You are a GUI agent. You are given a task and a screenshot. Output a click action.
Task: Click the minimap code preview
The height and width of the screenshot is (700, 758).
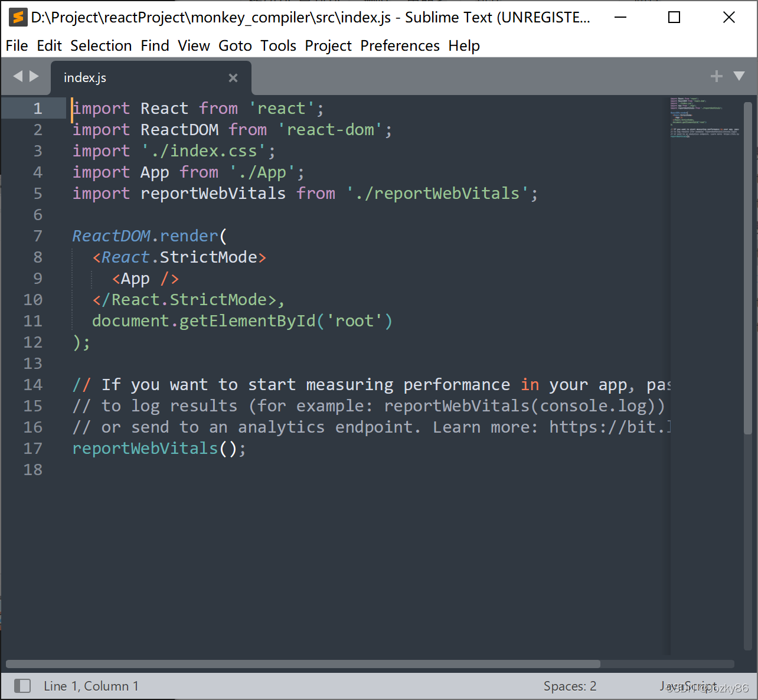705,117
